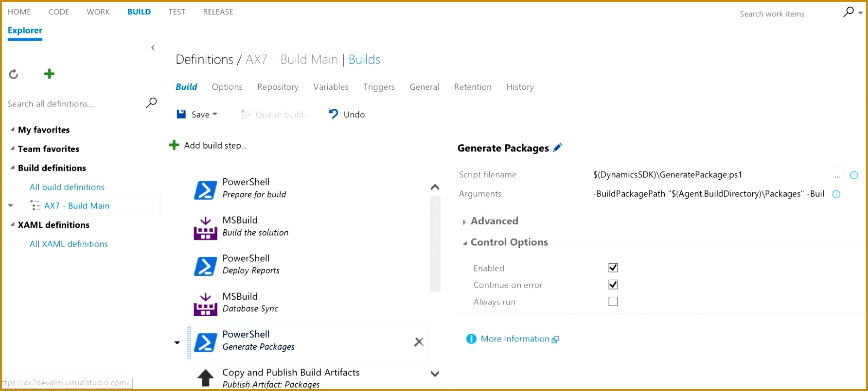Check the Always run checkbox
868x391 pixels.
[x=613, y=302]
